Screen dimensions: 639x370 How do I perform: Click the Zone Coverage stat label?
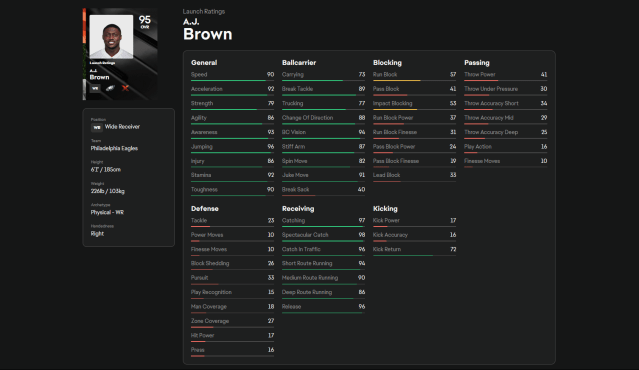(x=210, y=321)
